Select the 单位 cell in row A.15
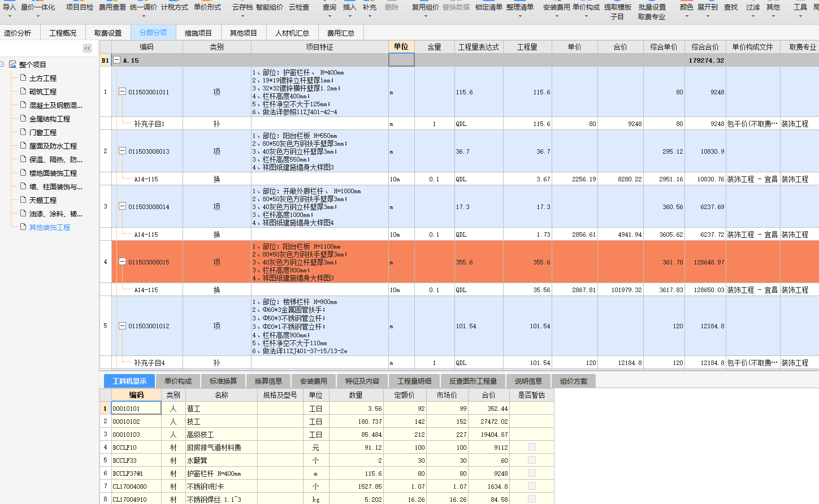 point(401,60)
